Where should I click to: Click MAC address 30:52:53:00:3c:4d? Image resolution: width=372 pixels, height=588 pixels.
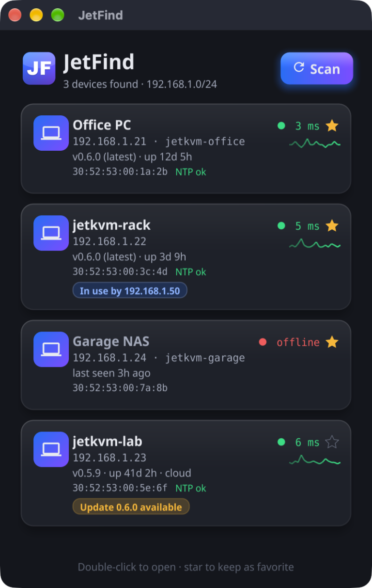[120, 271]
